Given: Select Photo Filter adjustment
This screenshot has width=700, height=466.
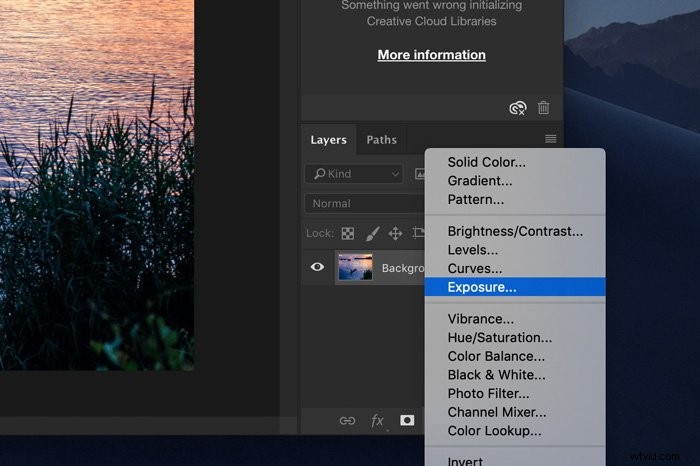Looking at the screenshot, I should coord(515,394).
